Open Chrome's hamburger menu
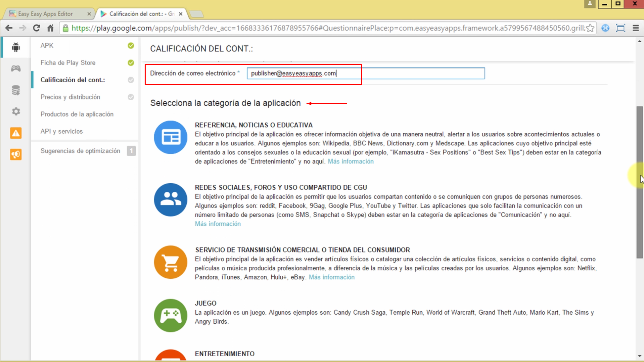 point(636,28)
